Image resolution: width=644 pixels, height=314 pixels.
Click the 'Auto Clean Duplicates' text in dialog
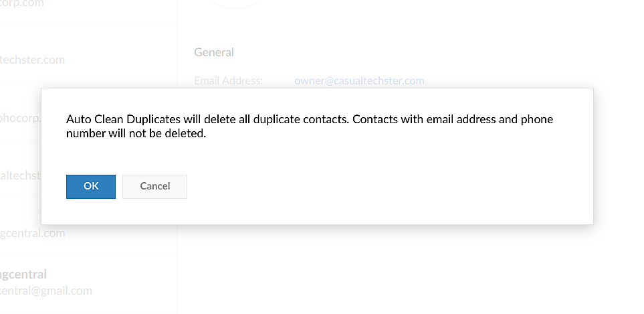coord(124,120)
